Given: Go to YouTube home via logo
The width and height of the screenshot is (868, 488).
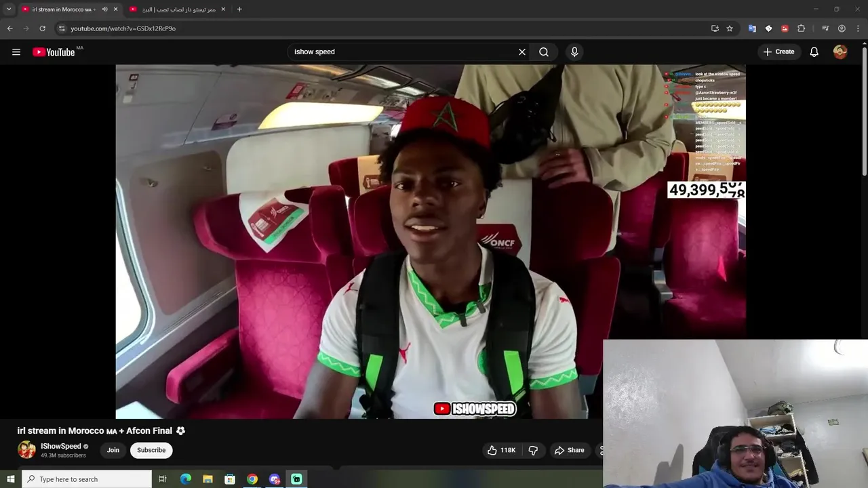Looking at the screenshot, I should tap(54, 52).
